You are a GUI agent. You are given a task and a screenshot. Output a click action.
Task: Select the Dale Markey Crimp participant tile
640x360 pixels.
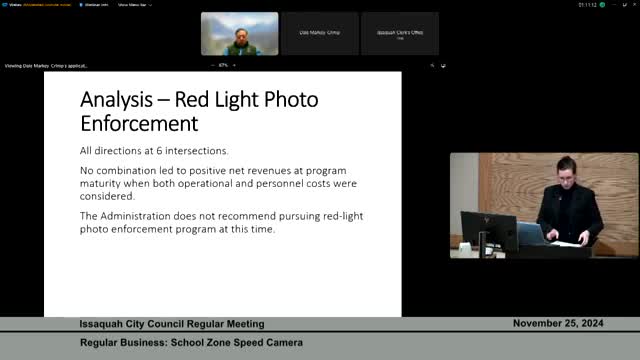pyautogui.click(x=320, y=33)
